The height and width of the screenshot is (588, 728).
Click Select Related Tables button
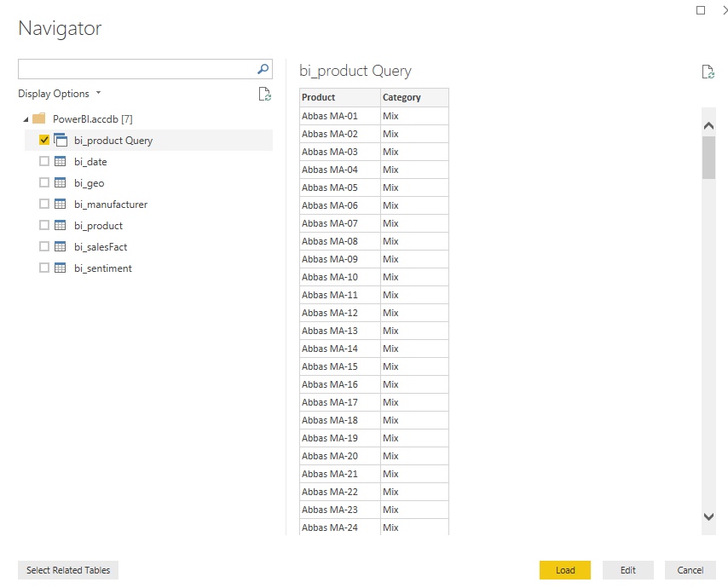click(68, 570)
